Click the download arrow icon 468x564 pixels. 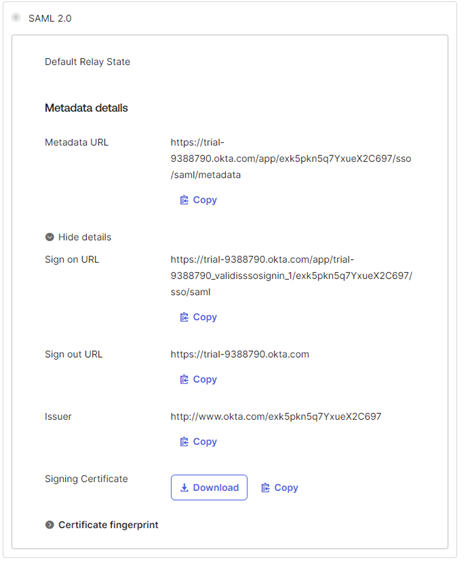pos(184,488)
